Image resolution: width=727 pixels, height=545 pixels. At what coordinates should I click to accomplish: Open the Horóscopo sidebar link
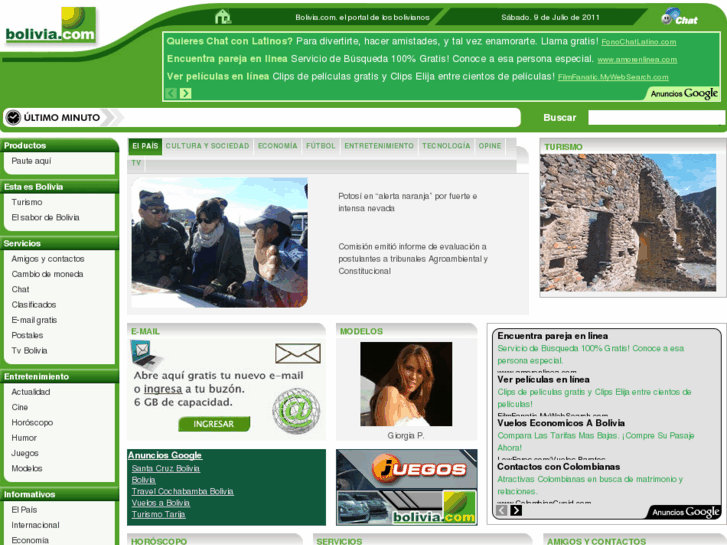(x=32, y=423)
